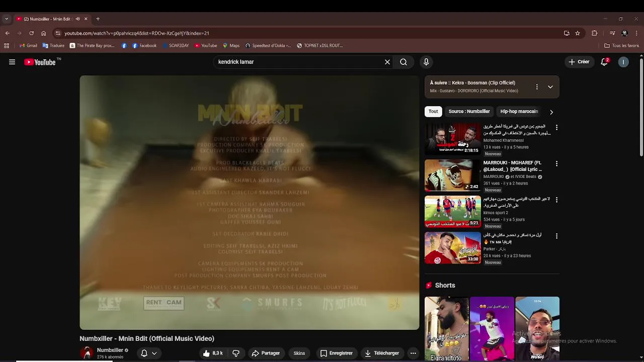Screen dimensions: 644x362
Task: Bookmark this page with the star
Action: (578, 33)
